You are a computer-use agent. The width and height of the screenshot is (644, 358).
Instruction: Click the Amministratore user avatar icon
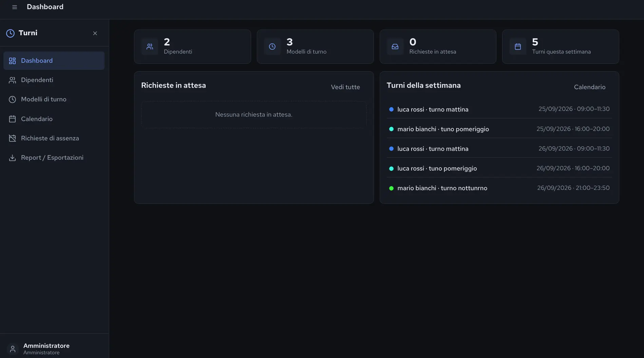(13, 349)
